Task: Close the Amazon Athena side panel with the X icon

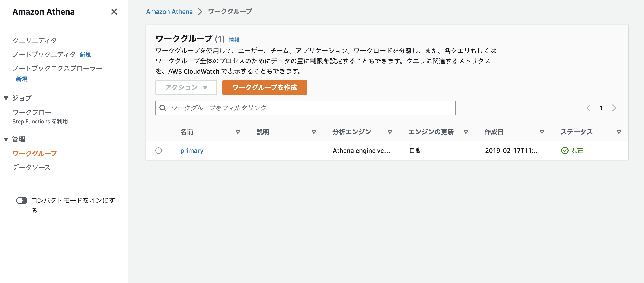Action: pos(114,12)
